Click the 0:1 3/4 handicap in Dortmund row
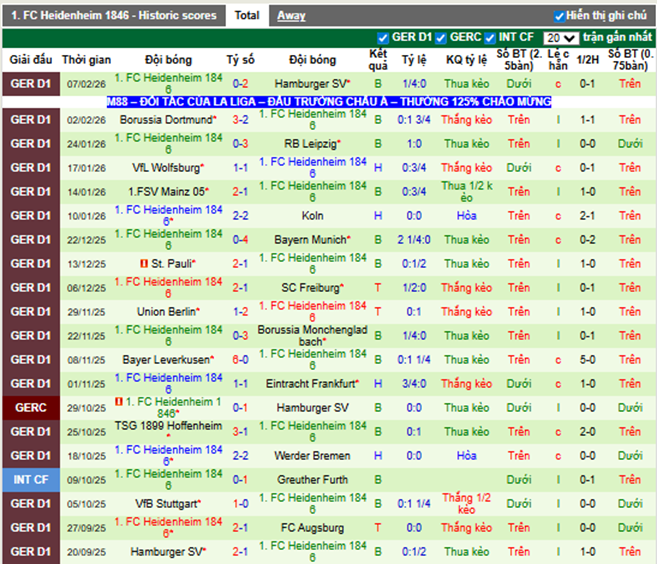Image resolution: width=657 pixels, height=564 pixels. tap(414, 120)
